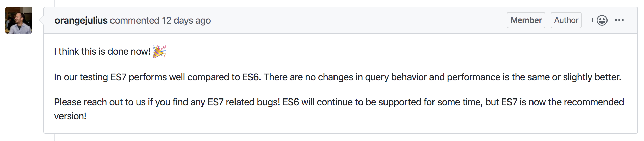
Task: Visit the orangejulius profile link
Action: [x=81, y=21]
